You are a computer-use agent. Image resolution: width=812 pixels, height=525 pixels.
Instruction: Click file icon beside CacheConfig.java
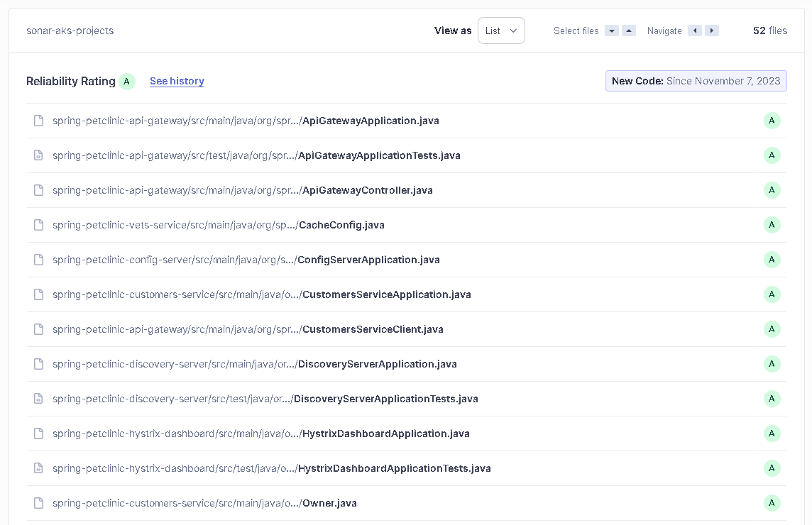point(38,225)
